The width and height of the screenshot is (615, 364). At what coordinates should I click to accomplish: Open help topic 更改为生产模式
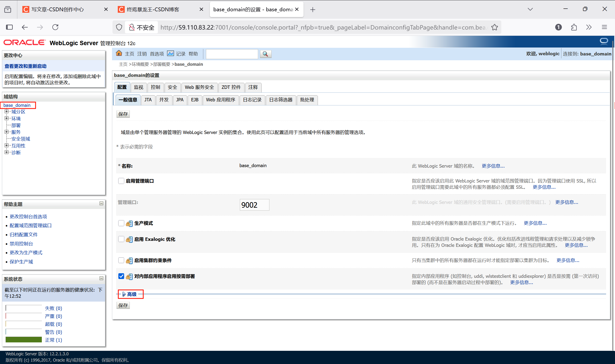coord(26,253)
